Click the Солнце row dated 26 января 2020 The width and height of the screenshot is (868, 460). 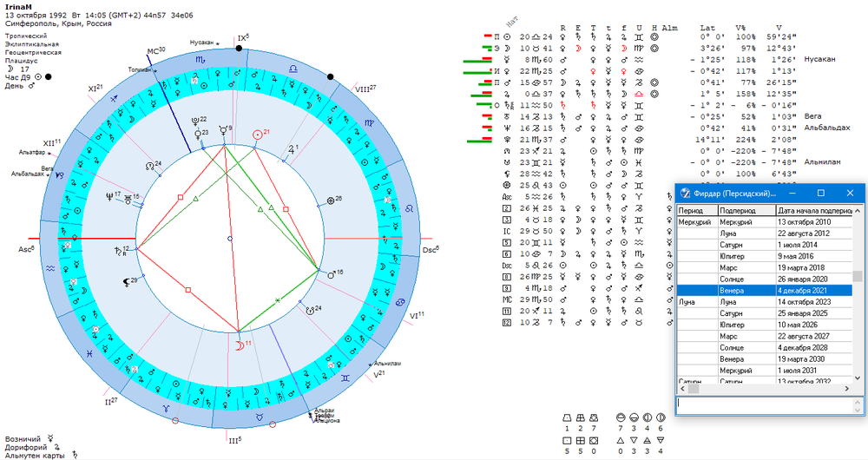click(765, 279)
